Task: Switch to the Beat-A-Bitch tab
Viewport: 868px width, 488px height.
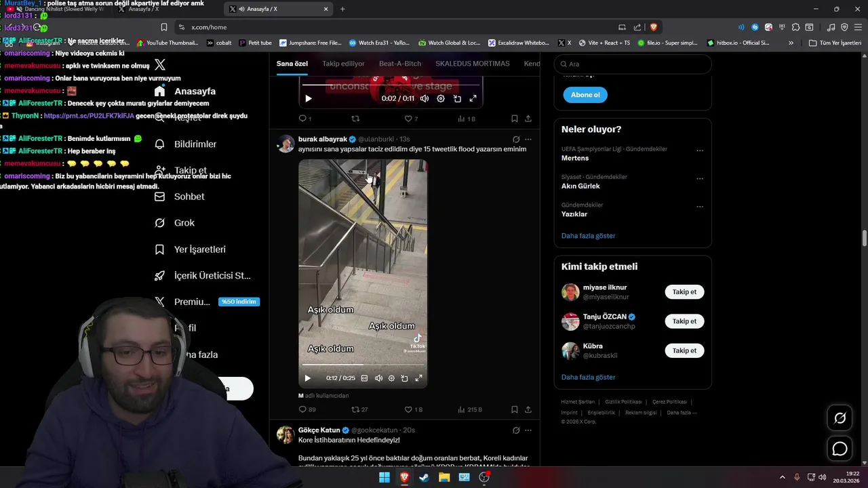Action: 400,64
